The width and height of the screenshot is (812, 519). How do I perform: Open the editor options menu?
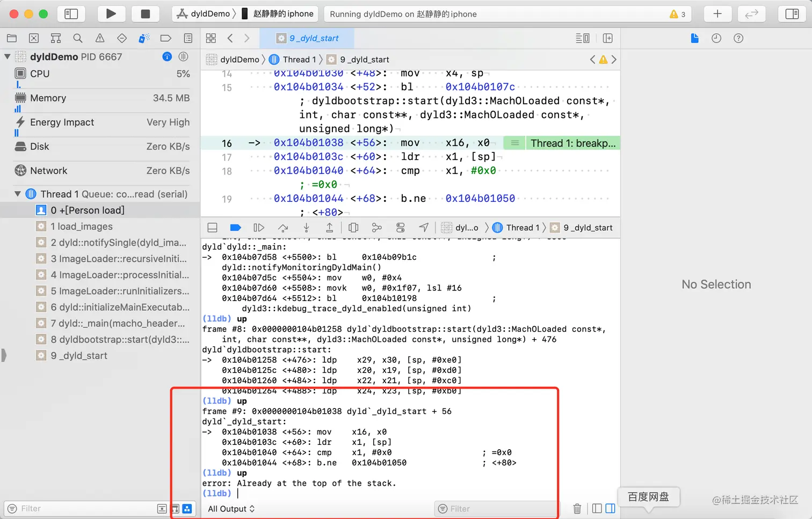click(583, 38)
